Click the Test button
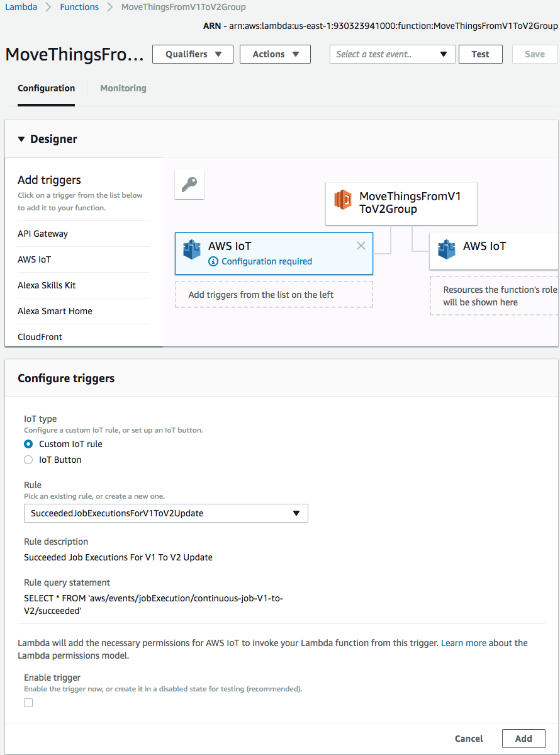Image resolution: width=560 pixels, height=755 pixels. point(481,54)
